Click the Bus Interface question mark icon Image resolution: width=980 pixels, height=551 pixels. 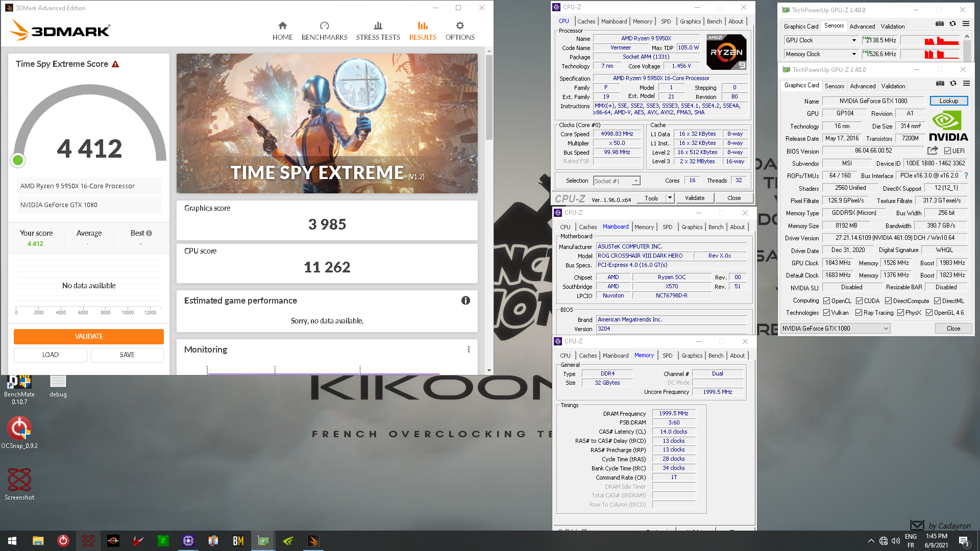point(966,176)
